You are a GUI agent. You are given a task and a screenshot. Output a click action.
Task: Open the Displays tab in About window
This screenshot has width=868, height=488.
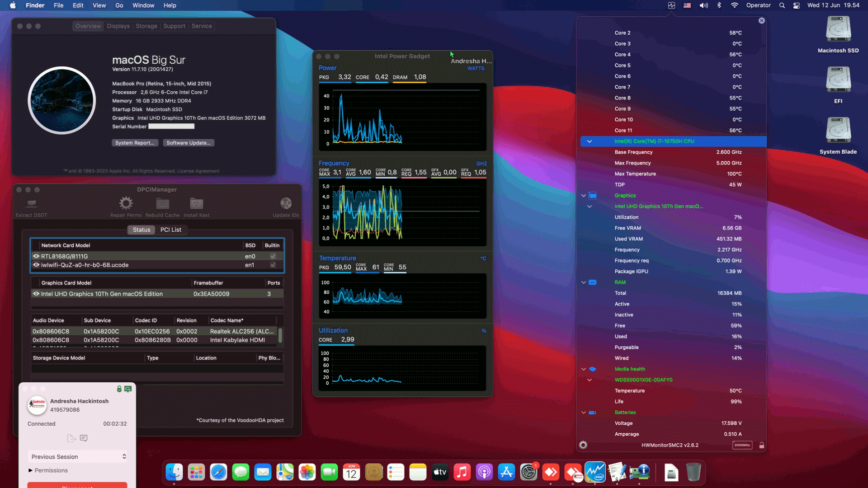click(x=118, y=26)
